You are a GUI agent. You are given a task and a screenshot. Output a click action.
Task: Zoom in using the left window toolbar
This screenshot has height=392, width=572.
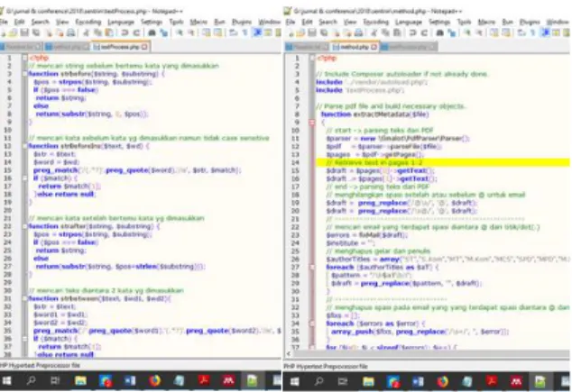click(x=180, y=32)
